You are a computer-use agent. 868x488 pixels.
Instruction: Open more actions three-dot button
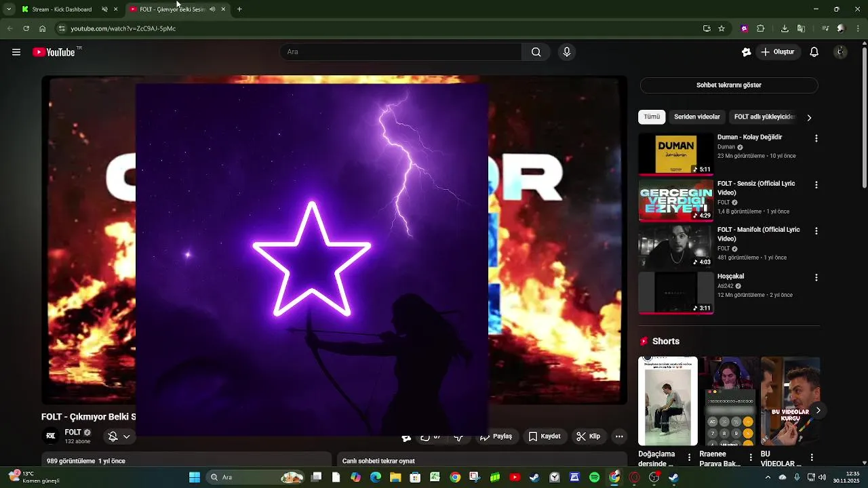tap(619, 436)
